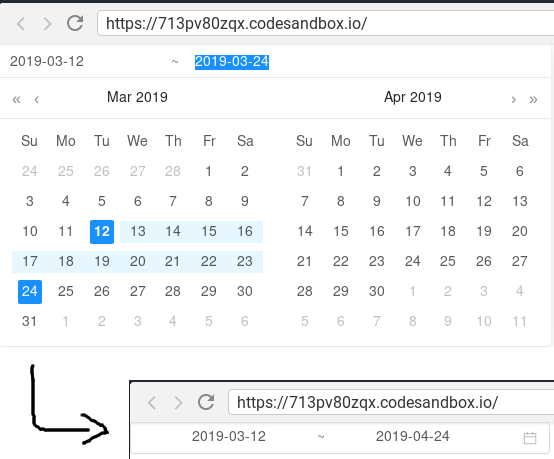Pick April 24 in the right calendar
Image resolution: width=554 pixels, height=459 pixels.
click(413, 261)
